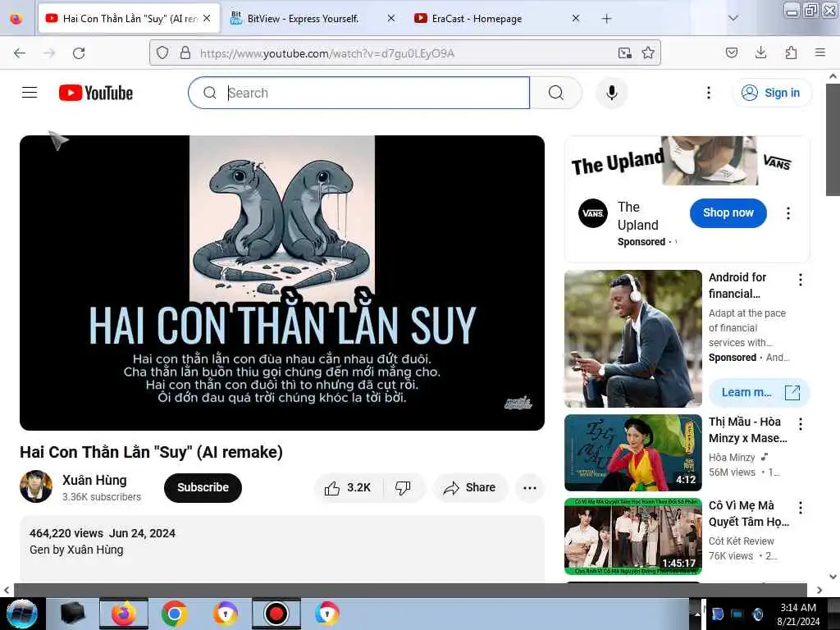Click Shop now on Vans ad
This screenshot has height=630, width=840.
[x=728, y=212]
